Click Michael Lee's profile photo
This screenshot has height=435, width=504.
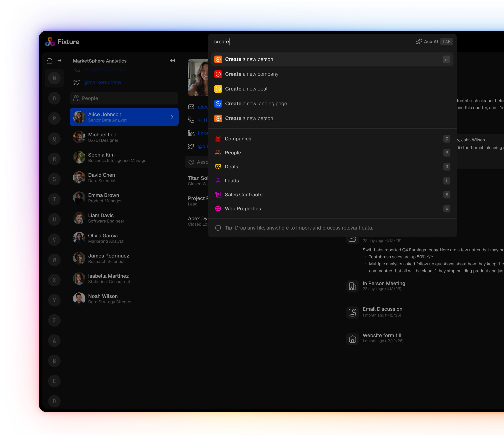tap(79, 137)
